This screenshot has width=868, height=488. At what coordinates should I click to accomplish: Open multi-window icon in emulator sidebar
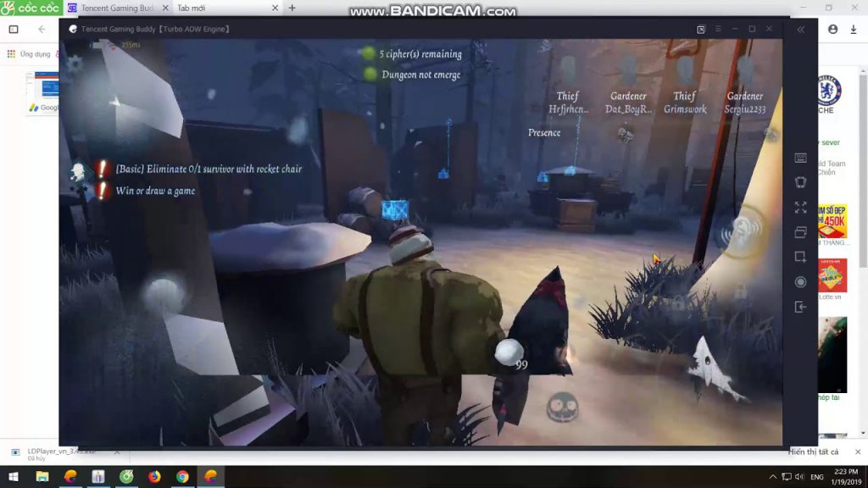click(800, 232)
